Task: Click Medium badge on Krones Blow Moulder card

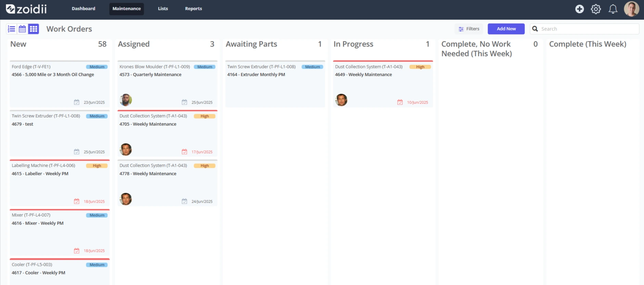Action: click(x=205, y=67)
